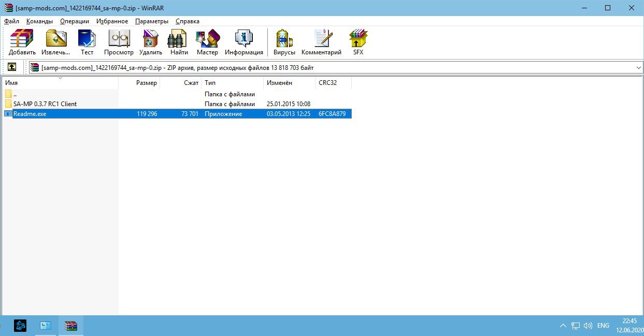Screen dimensions: 644x336
Task: Scan archive with Вирусы icon
Action: [284, 39]
